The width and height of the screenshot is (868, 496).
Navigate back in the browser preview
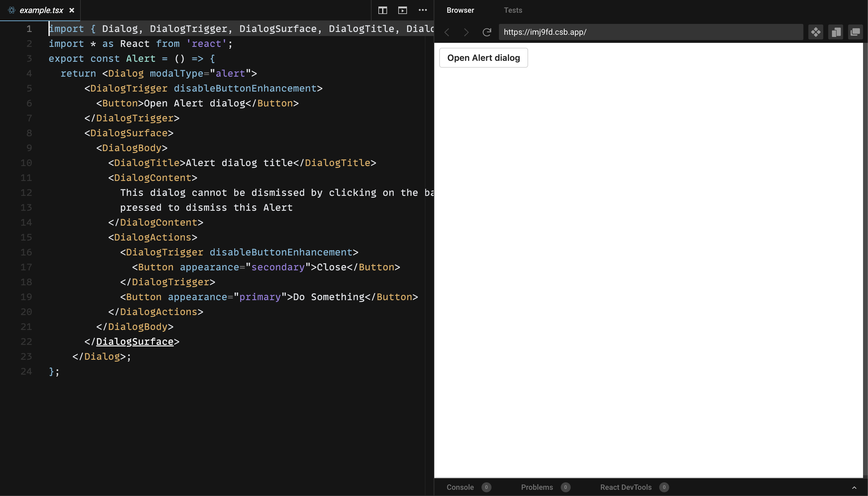pyautogui.click(x=447, y=32)
